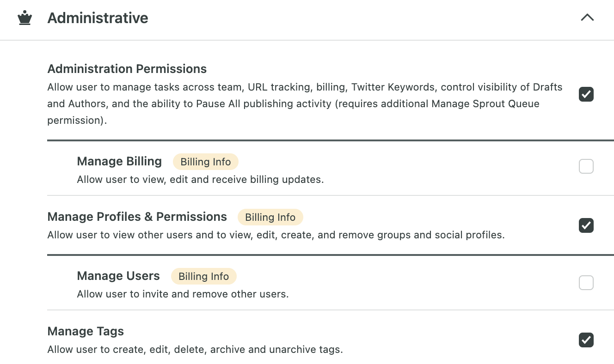Click the checkmark icon for Administration Permissions
614x364 pixels.
(x=586, y=94)
